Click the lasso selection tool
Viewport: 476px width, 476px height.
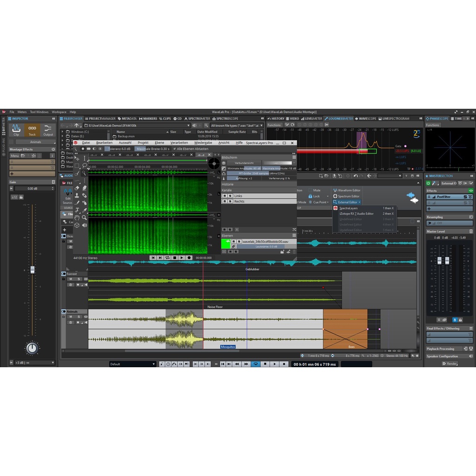point(85,165)
